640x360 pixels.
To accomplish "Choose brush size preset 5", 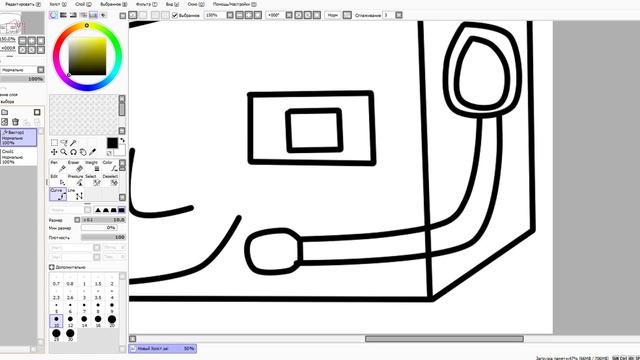I will (x=56, y=308).
